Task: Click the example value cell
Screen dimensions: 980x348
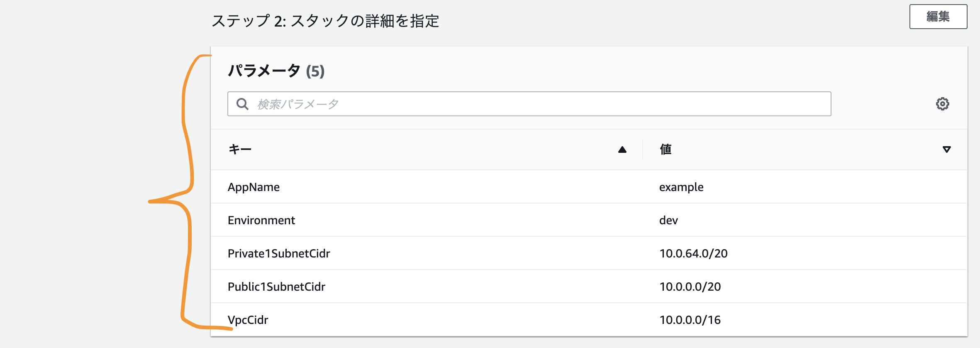Action: 681,187
